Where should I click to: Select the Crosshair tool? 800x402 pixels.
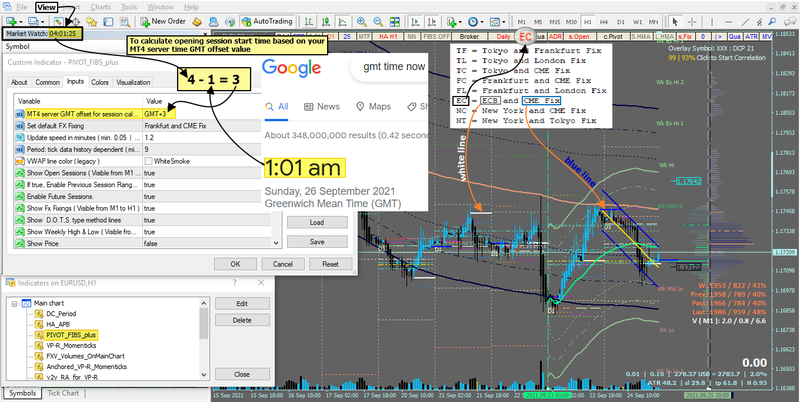click(x=692, y=21)
